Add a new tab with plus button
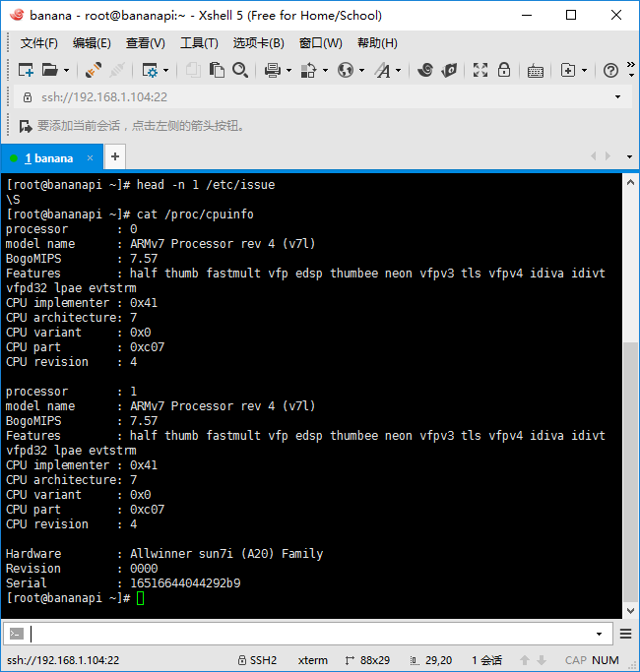This screenshot has width=640, height=672. click(115, 156)
